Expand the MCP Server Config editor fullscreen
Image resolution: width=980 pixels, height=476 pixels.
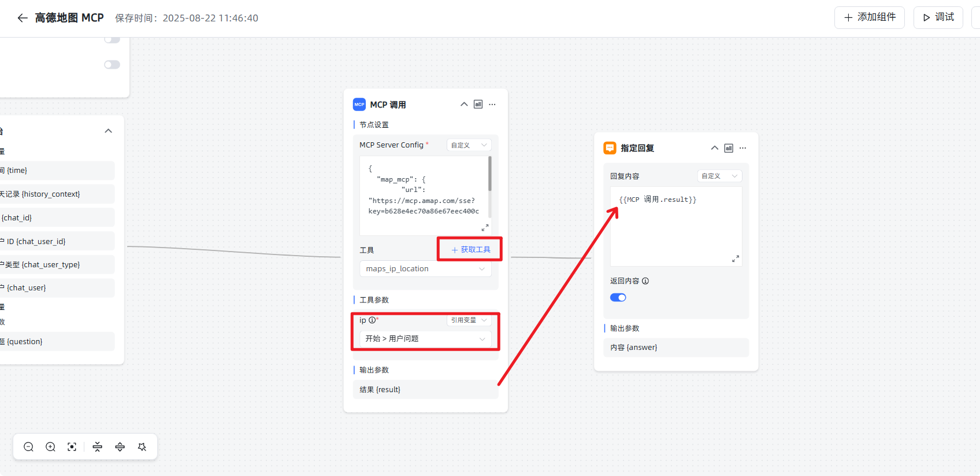pos(485,227)
